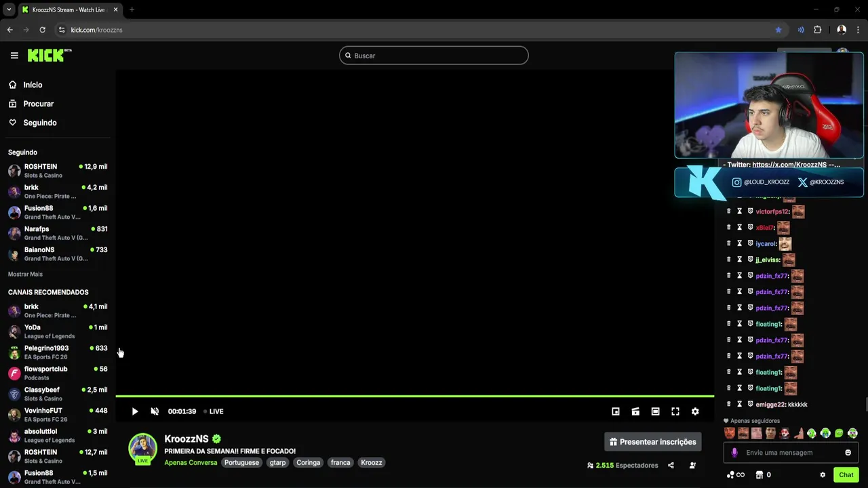Click jj_elviss username in chat

point(768,260)
